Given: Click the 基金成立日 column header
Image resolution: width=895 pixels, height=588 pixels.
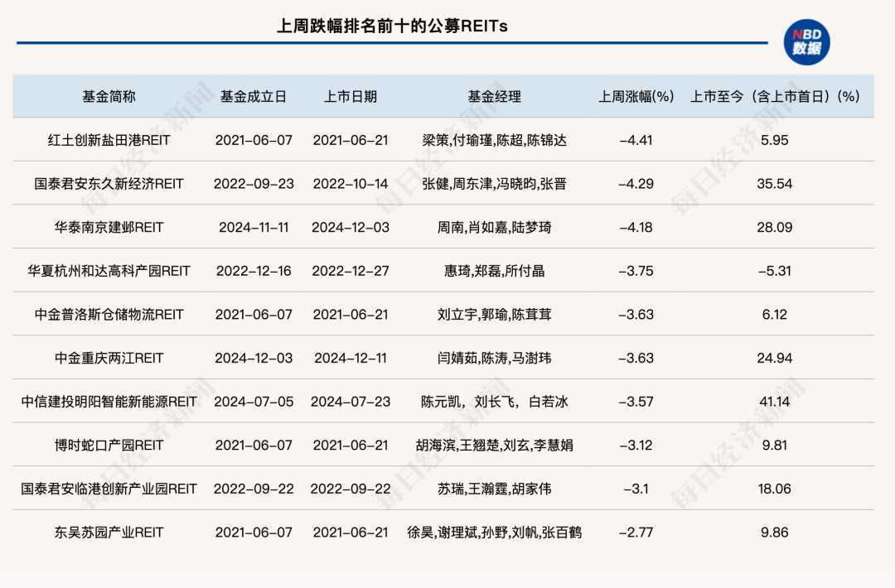Looking at the screenshot, I should pos(254,96).
